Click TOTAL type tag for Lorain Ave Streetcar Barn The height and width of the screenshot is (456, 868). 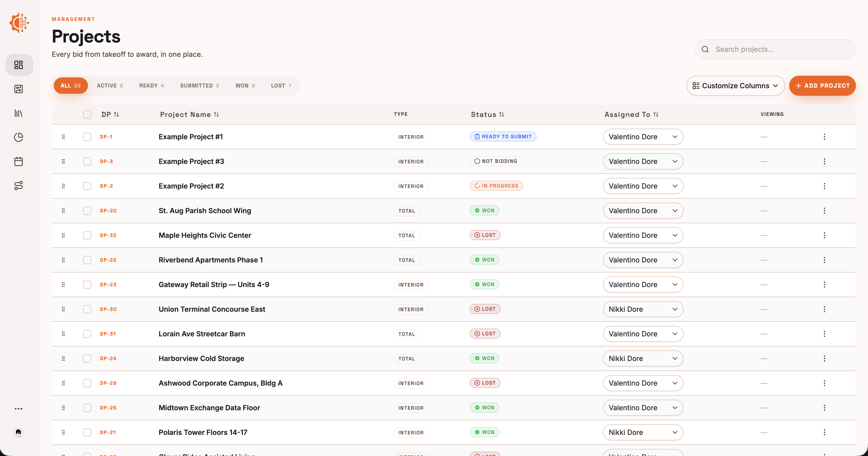point(407,334)
